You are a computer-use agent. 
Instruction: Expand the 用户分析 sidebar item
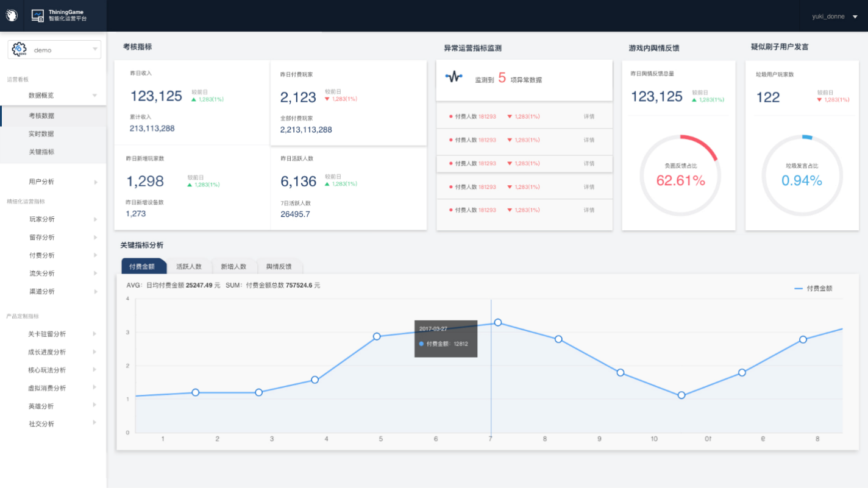point(95,182)
